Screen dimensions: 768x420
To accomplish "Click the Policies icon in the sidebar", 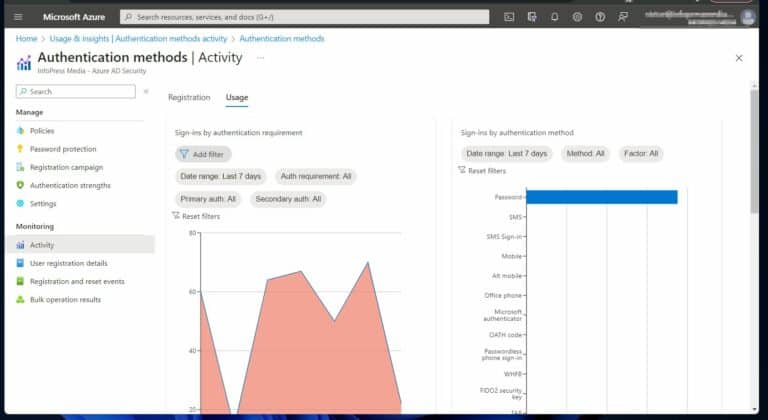I will (20, 131).
